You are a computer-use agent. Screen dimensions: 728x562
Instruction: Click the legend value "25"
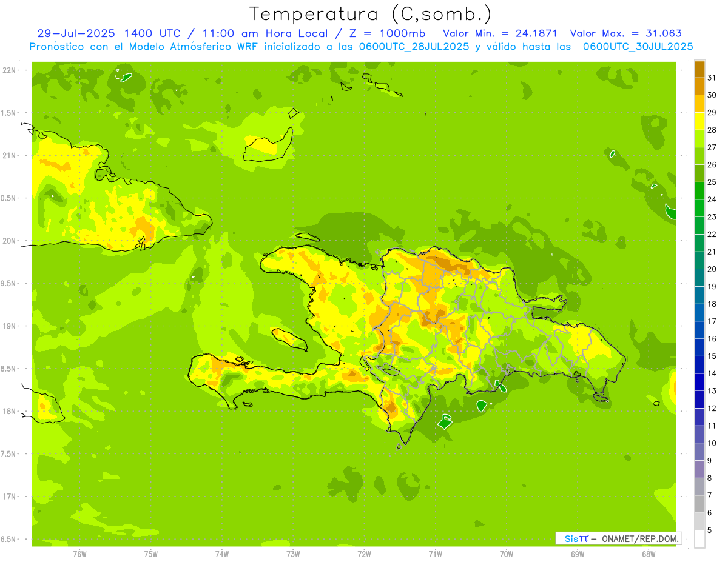tap(712, 182)
